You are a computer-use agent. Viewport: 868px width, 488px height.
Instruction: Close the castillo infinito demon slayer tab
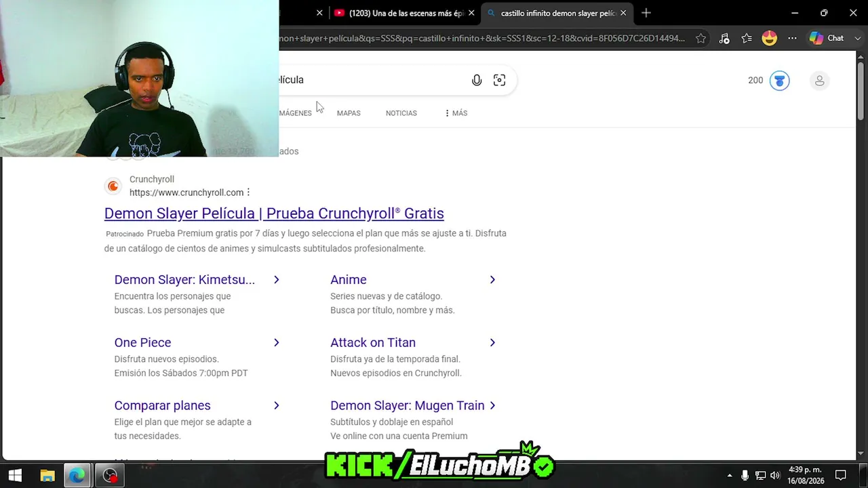[623, 13]
